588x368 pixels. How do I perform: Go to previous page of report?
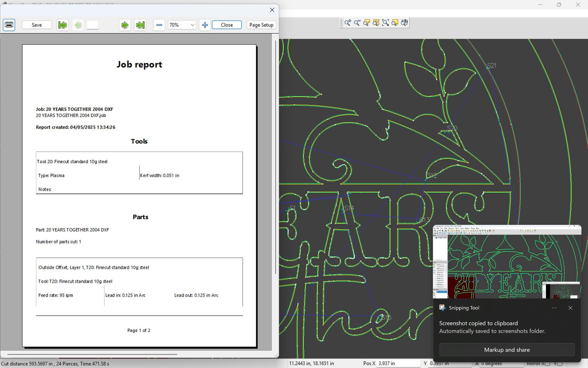[x=78, y=25]
